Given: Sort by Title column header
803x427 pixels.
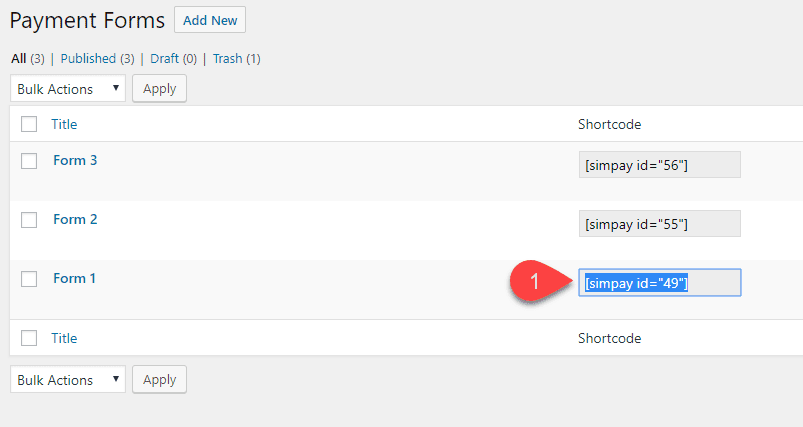Looking at the screenshot, I should 64,125.
